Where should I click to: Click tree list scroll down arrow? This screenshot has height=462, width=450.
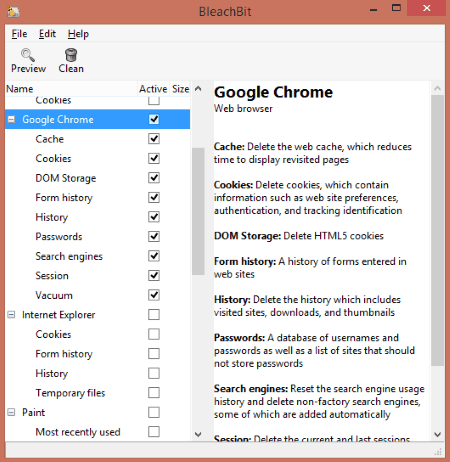click(198, 434)
